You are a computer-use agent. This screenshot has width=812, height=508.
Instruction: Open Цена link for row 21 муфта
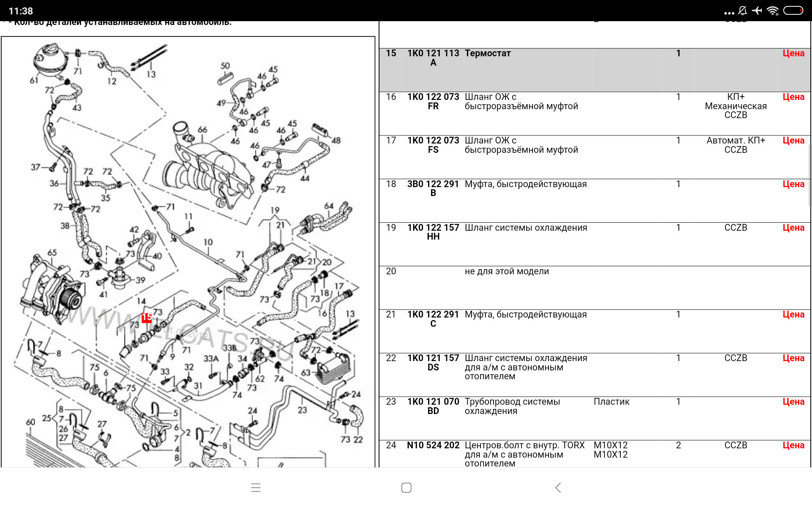coord(793,315)
